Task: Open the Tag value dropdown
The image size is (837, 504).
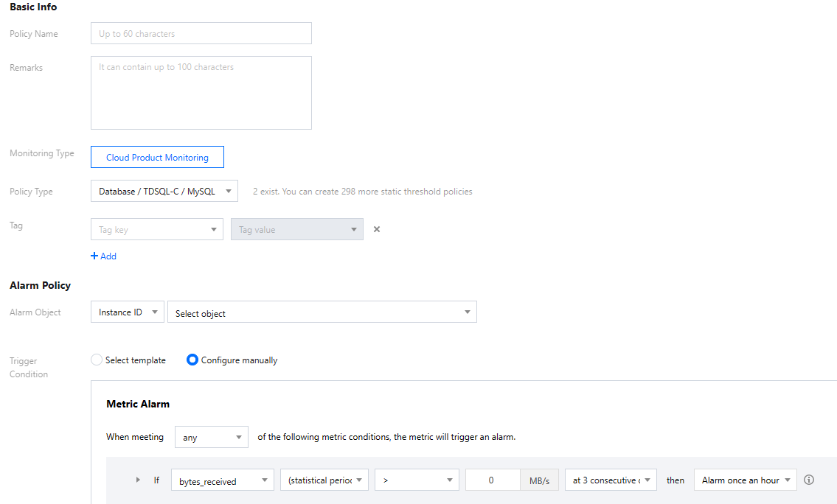Action: click(x=296, y=229)
